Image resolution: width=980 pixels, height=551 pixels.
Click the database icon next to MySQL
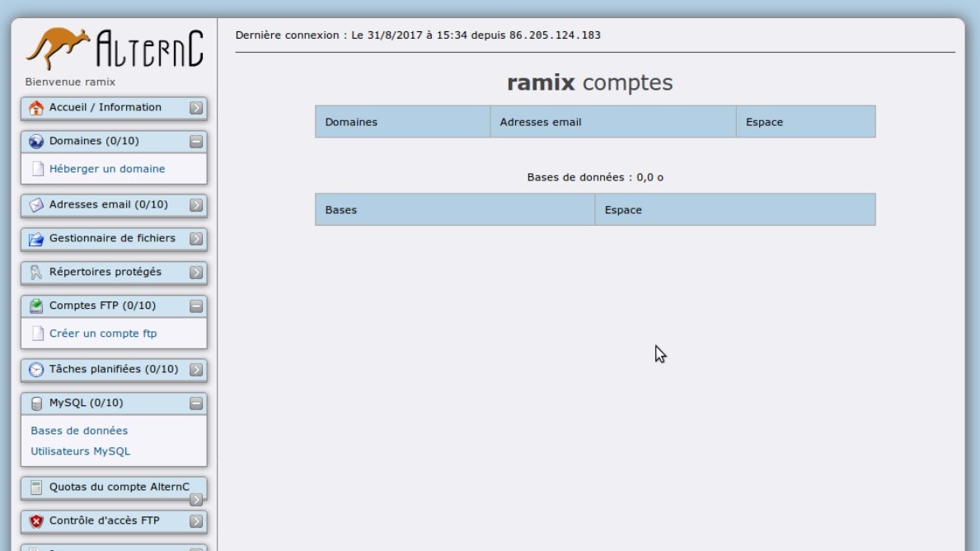click(35, 404)
